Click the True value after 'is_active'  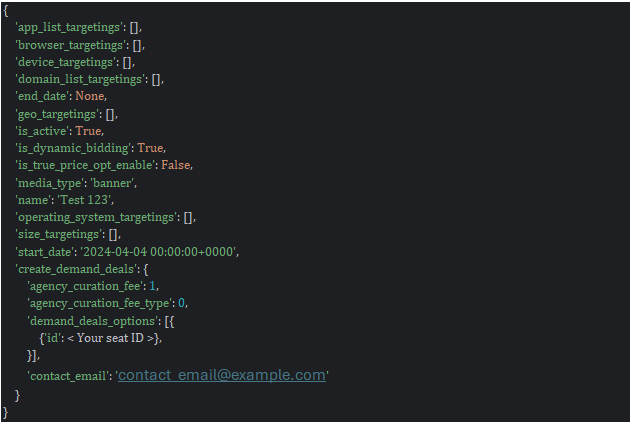click(88, 131)
